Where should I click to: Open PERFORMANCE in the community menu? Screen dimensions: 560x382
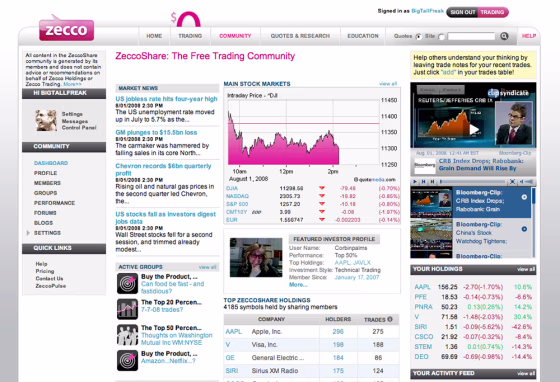[x=54, y=203]
